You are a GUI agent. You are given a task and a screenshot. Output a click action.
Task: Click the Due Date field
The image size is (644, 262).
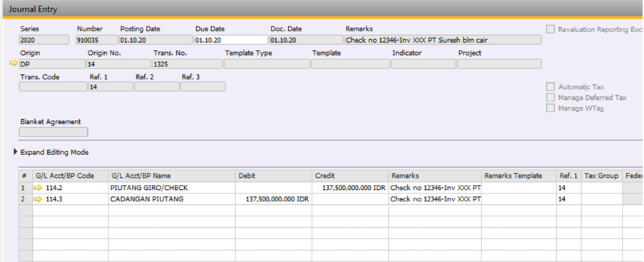pos(231,40)
